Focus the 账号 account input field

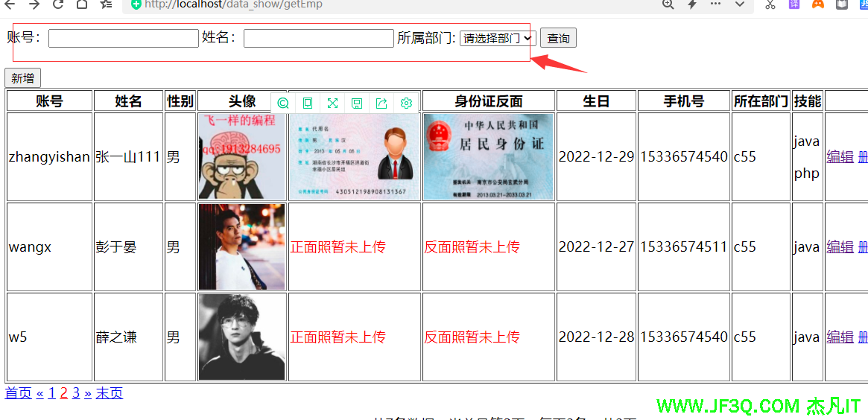tap(123, 38)
